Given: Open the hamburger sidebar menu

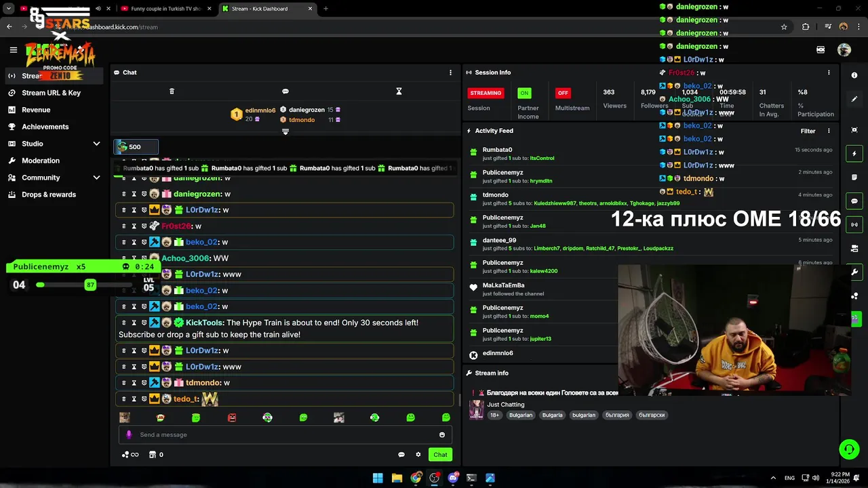Looking at the screenshot, I should click(x=13, y=49).
